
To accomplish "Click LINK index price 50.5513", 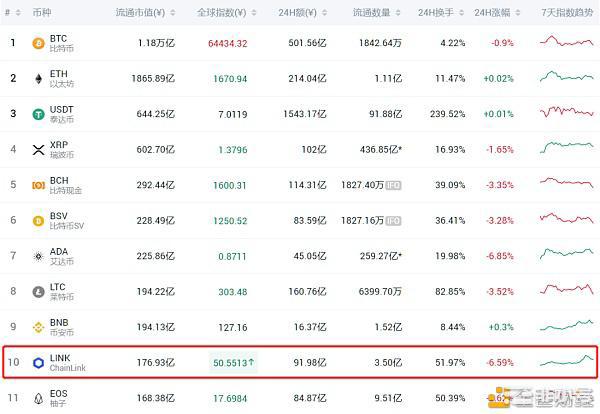I will coord(233,363).
